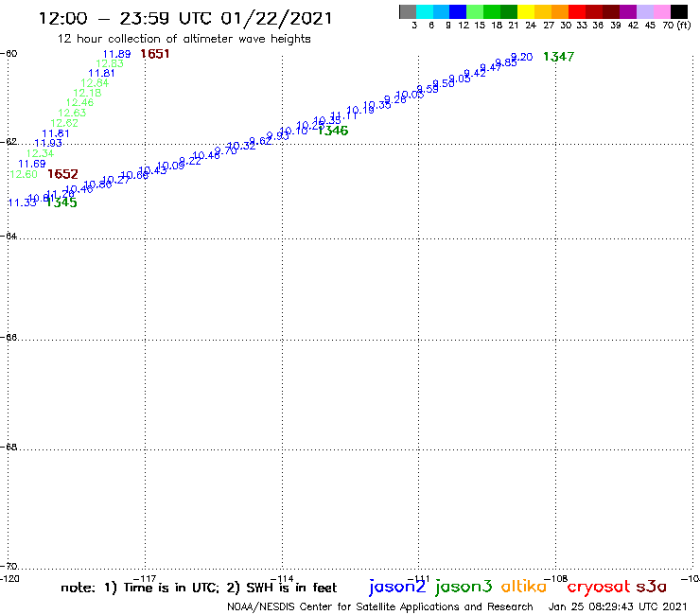This screenshot has height=615, width=700.
Task: Select the '70 (ft)' legend label
Action: (676, 25)
